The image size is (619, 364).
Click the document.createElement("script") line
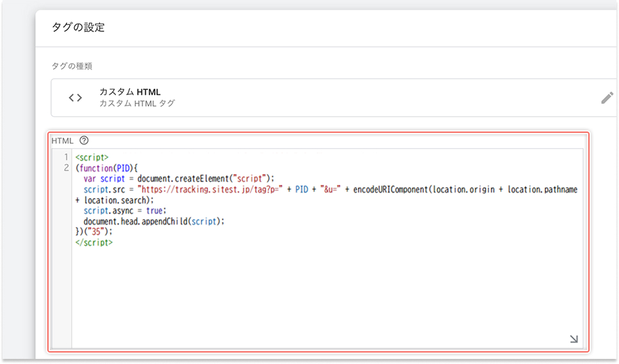[179, 179]
